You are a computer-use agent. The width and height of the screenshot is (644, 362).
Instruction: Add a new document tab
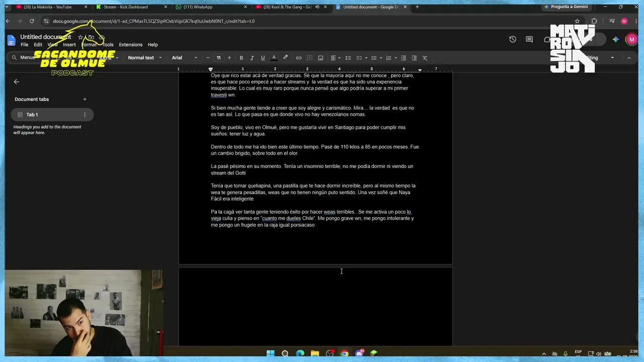(85, 99)
